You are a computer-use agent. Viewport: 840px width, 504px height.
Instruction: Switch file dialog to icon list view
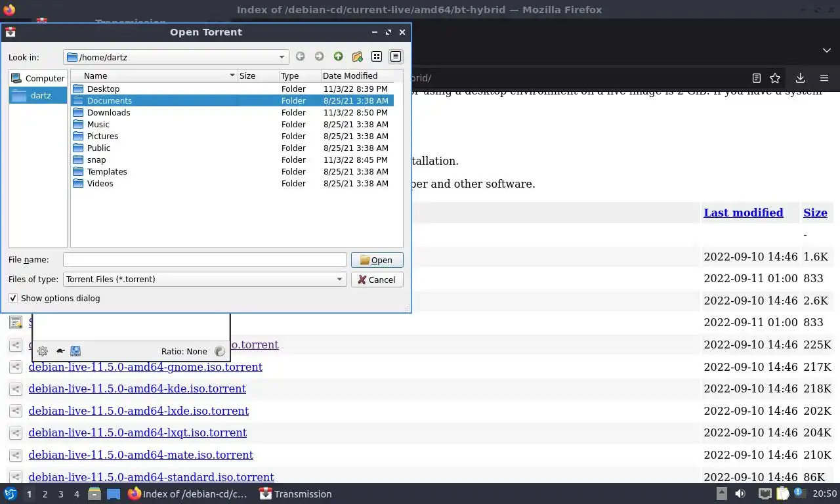pos(377,57)
